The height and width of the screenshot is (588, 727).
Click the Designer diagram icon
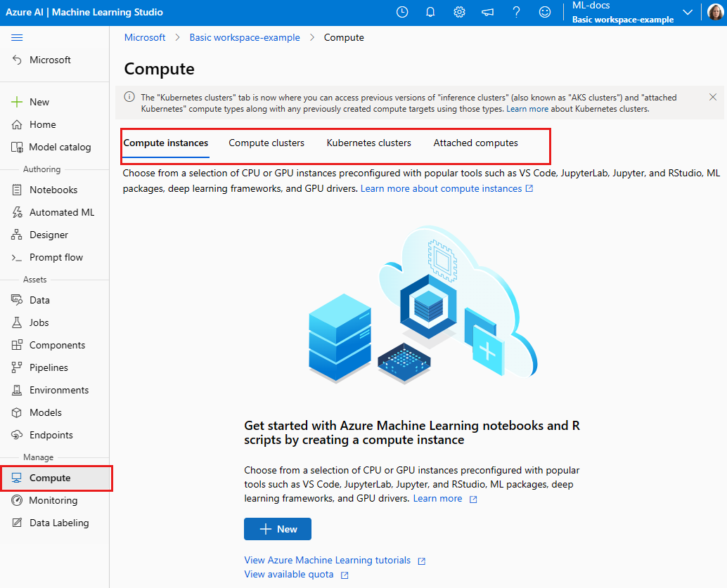[17, 235]
